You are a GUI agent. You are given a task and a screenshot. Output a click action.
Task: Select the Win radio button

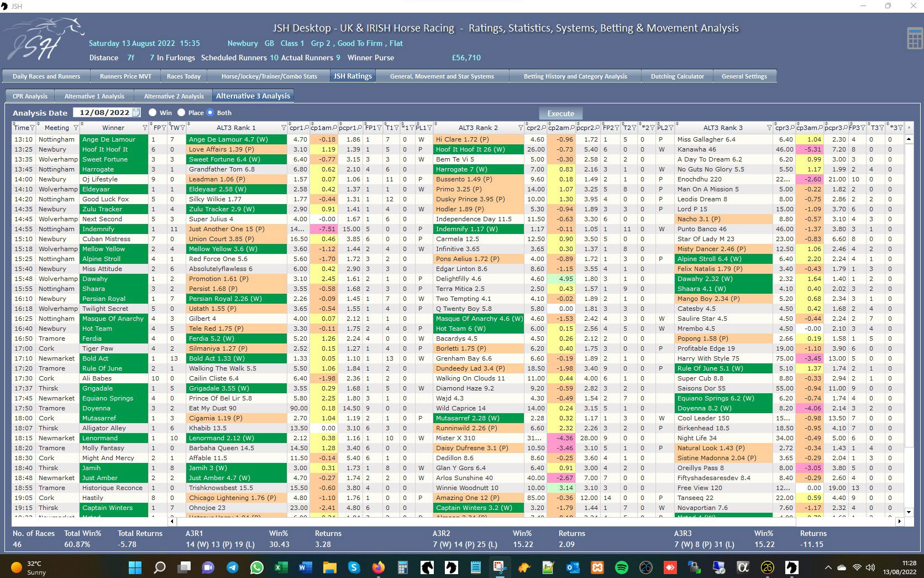coord(153,112)
